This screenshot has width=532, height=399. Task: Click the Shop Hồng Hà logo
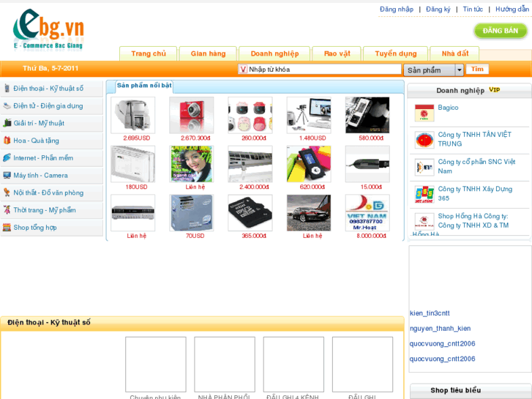(x=424, y=221)
